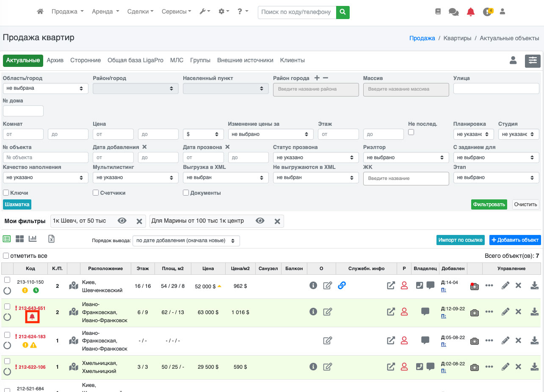Screen dimensions: 544x392
Task: Switch to tile grid view icon
Action: tap(19, 239)
